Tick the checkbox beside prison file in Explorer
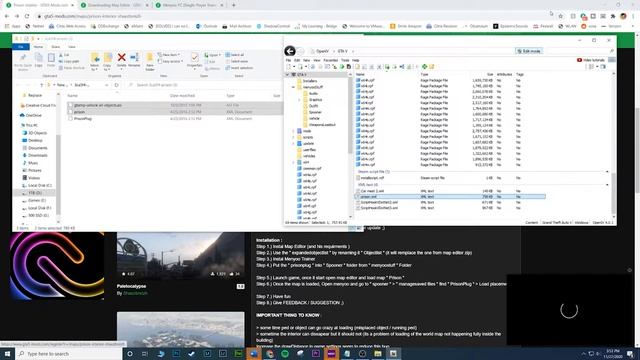 click(x=70, y=112)
